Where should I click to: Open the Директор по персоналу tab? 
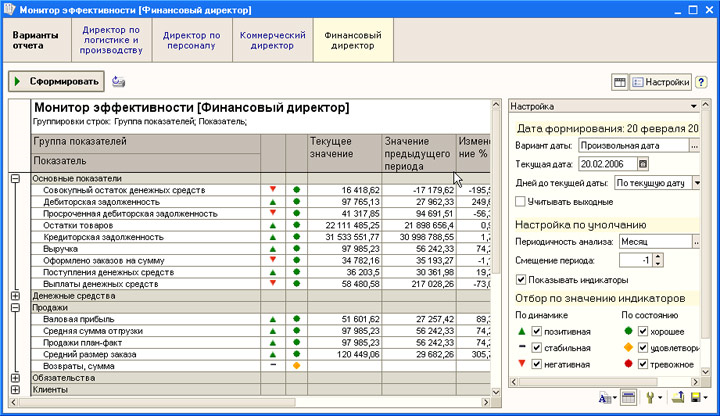click(x=192, y=40)
